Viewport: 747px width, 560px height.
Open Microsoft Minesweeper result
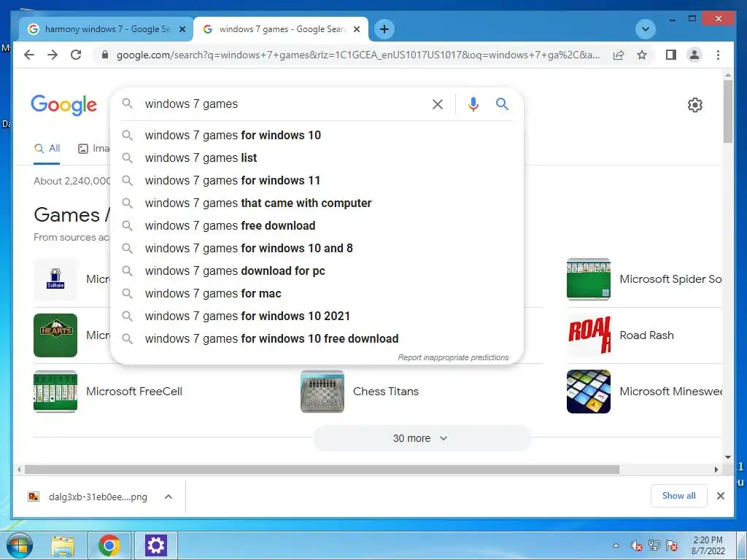click(x=644, y=392)
